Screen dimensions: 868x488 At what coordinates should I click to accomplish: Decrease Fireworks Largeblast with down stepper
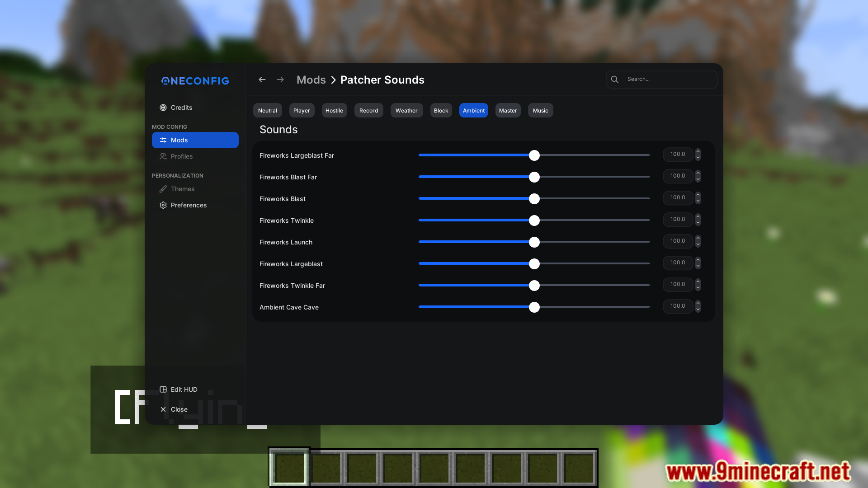(698, 266)
